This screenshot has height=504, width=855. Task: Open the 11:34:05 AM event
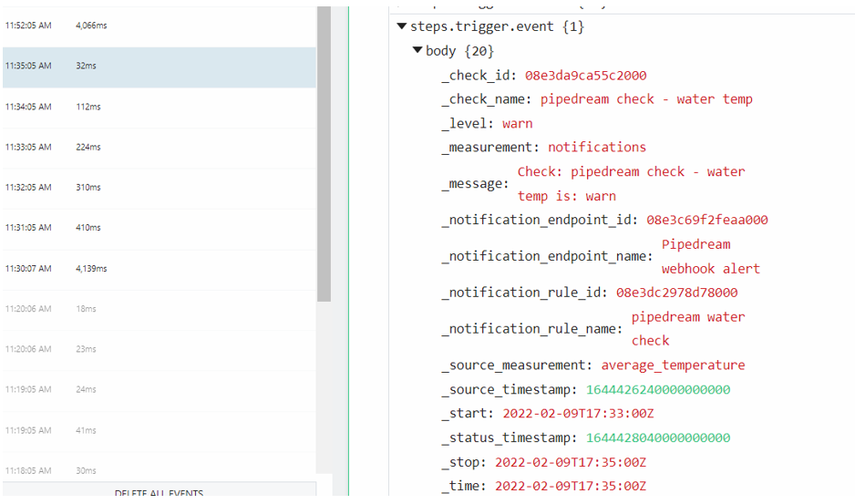[x=160, y=108]
